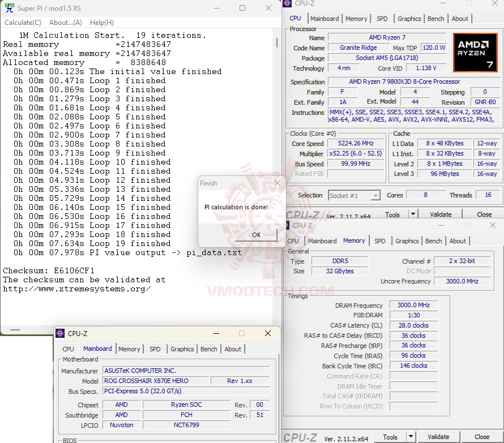This screenshot has height=443, width=504.
Task: Click the Bank Cycle Time 146 clocks value
Action: (x=413, y=365)
